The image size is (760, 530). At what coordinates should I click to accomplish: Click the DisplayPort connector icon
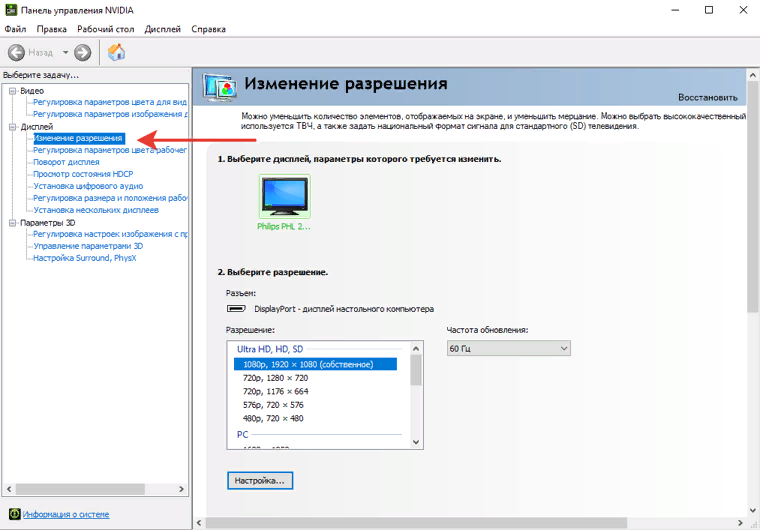click(x=236, y=308)
